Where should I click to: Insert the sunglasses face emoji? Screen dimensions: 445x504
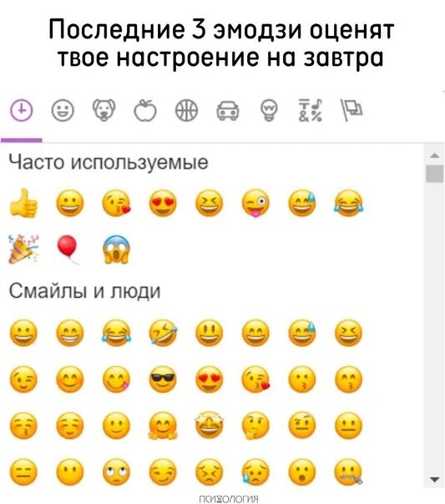163,380
